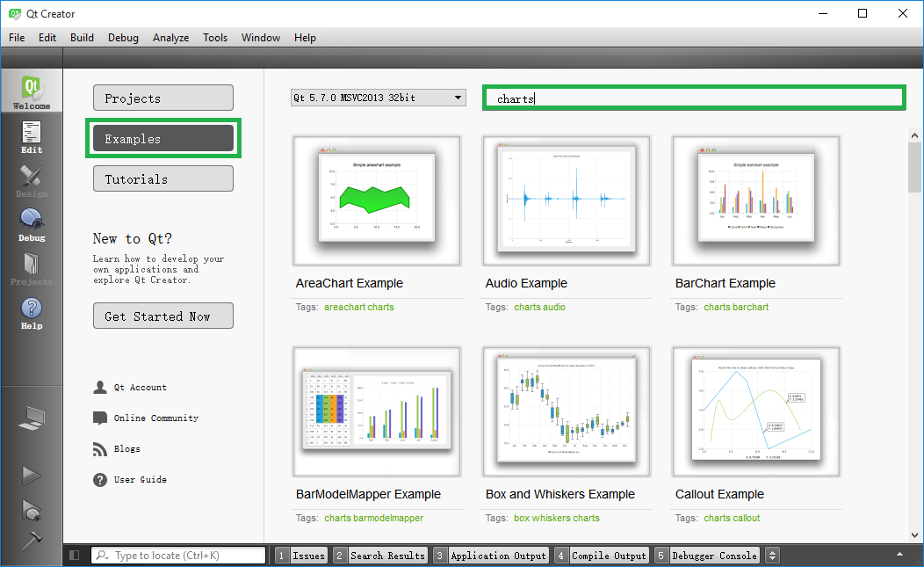Screen dimensions: 924x567
Task: Click the Start Debugging icon
Action: [x=32, y=510]
